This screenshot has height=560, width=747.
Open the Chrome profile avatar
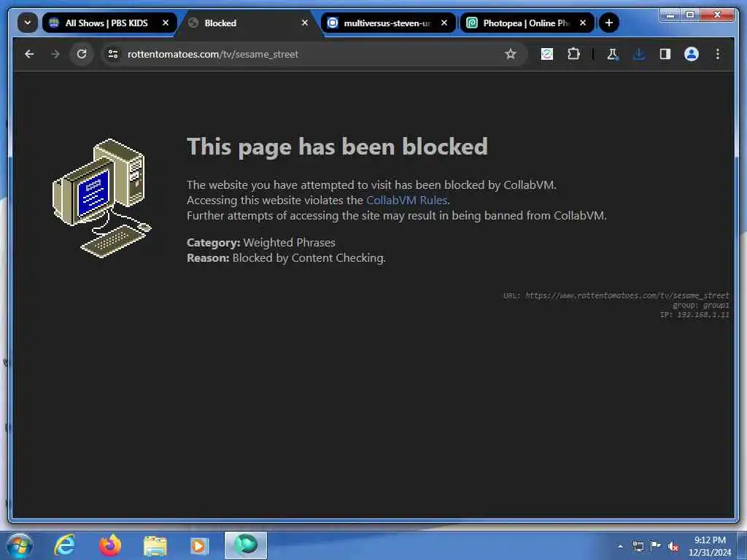pyautogui.click(x=692, y=54)
